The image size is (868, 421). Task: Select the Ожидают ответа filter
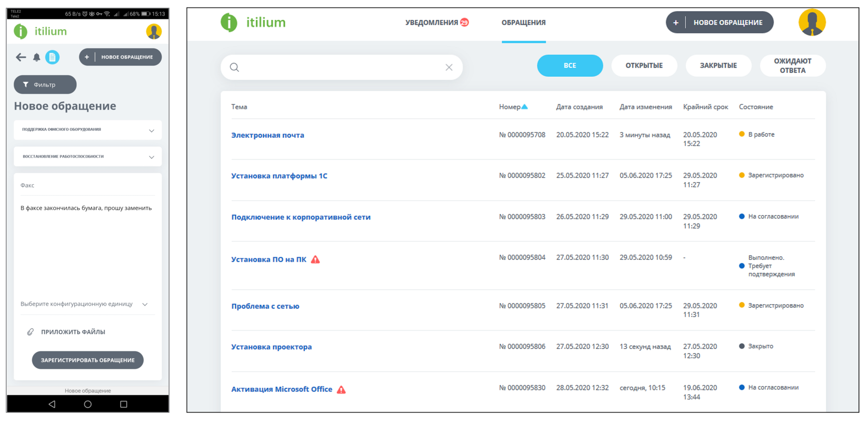[x=793, y=66]
